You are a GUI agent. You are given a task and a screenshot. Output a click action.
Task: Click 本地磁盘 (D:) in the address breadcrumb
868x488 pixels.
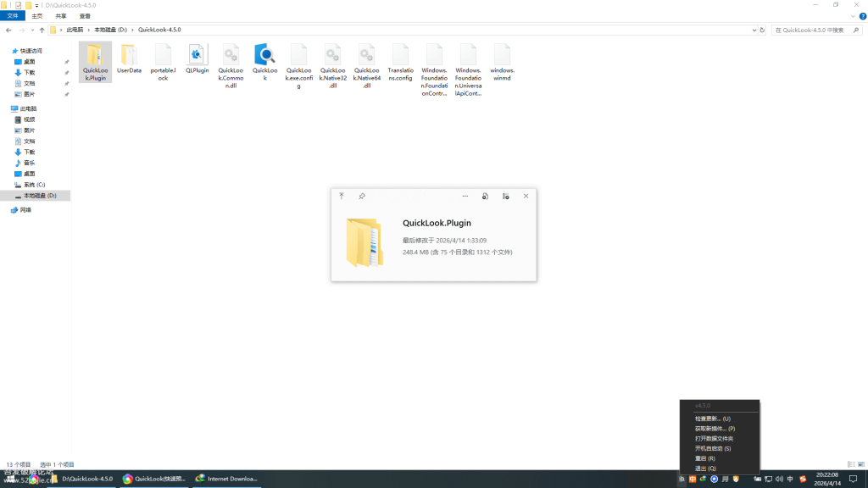point(110,30)
